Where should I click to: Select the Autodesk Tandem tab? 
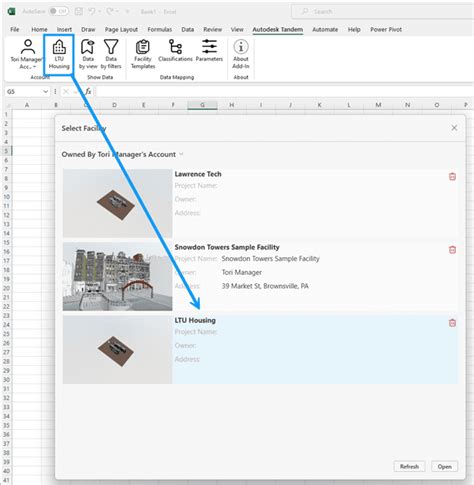click(x=278, y=29)
